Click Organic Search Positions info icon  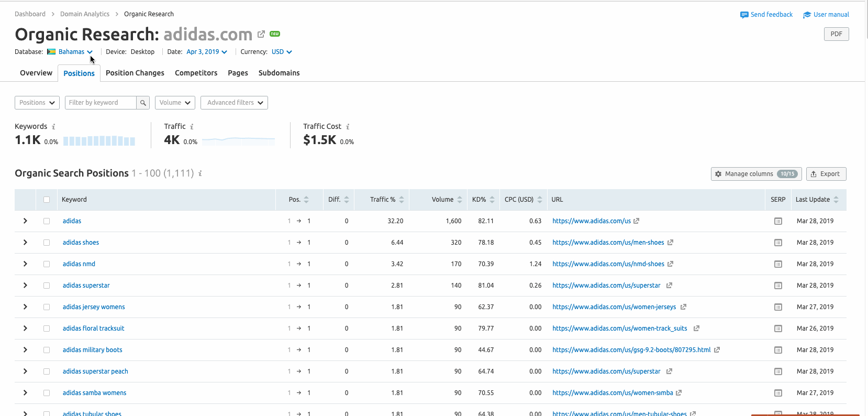pos(200,173)
